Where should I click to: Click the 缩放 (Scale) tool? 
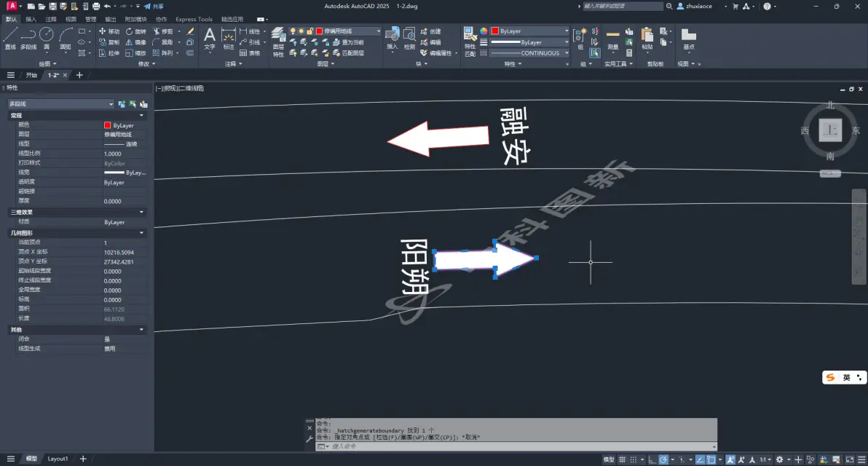(x=135, y=53)
